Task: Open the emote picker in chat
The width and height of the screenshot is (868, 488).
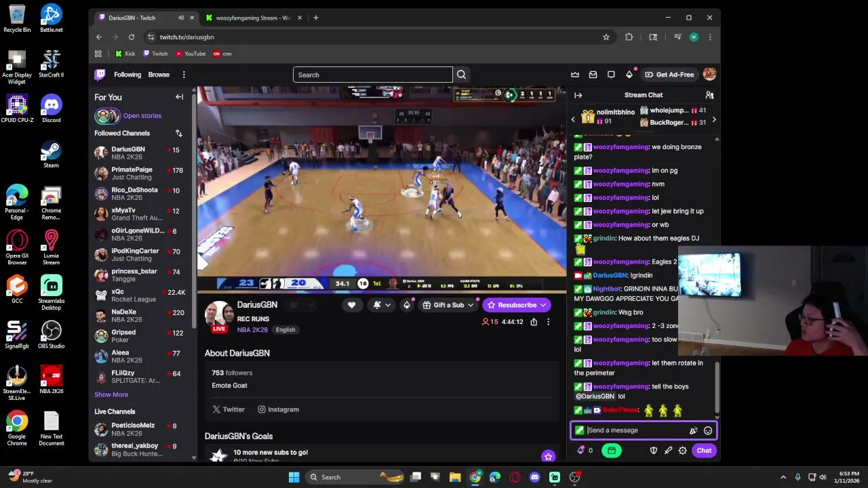Action: click(707, 430)
